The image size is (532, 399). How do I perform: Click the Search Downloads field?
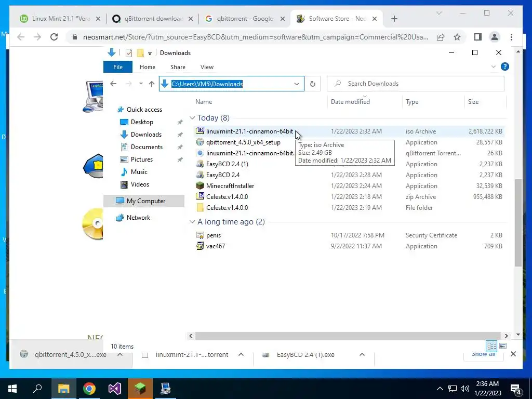tap(415, 84)
